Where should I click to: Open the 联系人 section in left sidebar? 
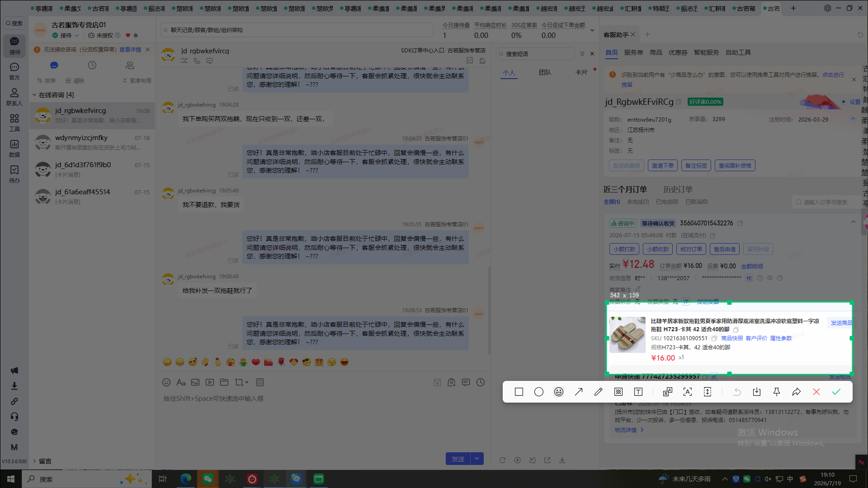pyautogui.click(x=14, y=97)
